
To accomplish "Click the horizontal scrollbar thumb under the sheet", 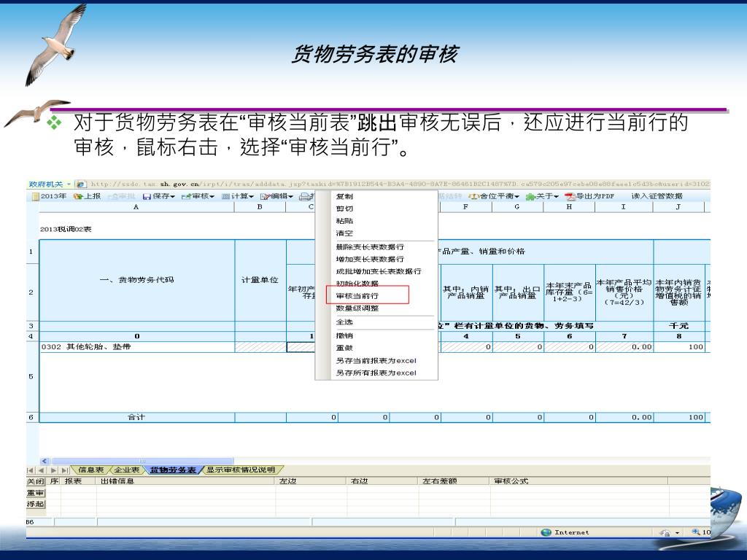I will pos(142,461).
